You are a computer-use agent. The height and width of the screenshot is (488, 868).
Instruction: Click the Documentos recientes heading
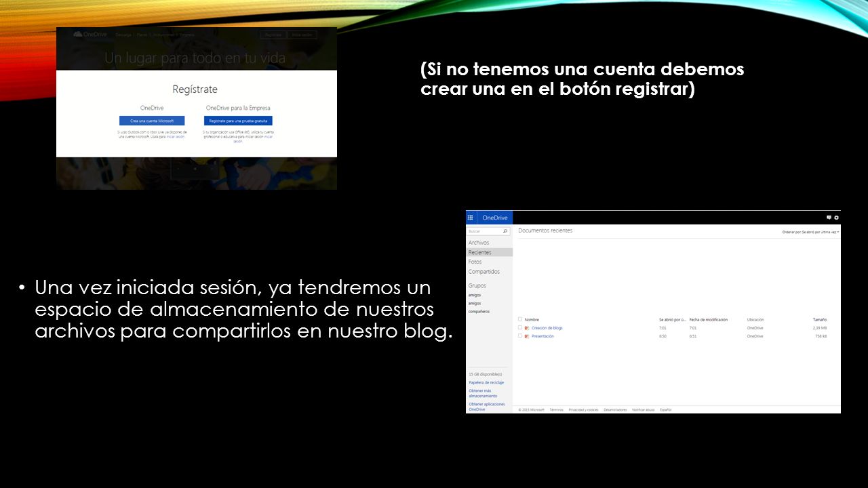tap(545, 230)
